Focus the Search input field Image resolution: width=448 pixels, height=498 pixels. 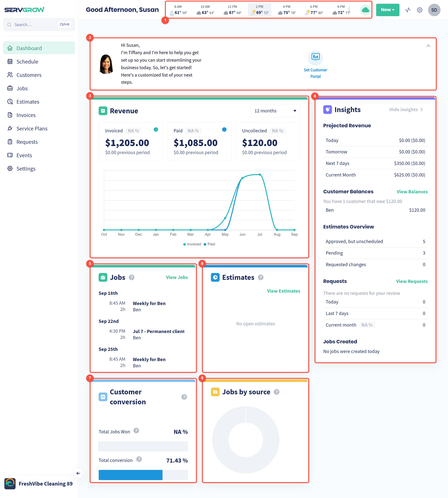tap(39, 25)
